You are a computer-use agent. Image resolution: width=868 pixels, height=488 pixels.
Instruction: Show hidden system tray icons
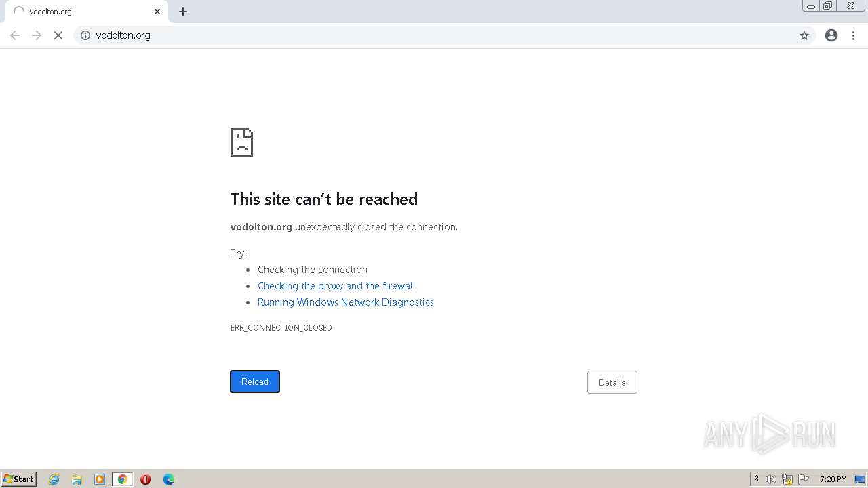pos(756,479)
